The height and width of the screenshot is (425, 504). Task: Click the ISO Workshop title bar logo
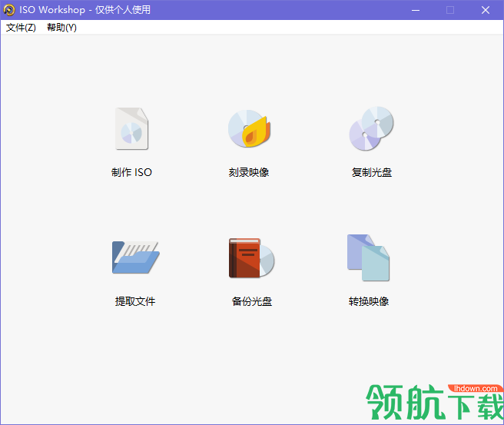pyautogui.click(x=9, y=10)
